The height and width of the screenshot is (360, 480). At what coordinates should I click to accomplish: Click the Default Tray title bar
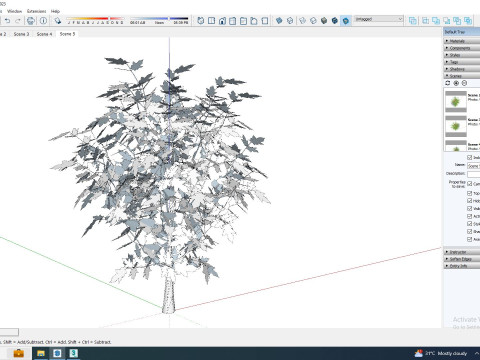tap(462, 32)
